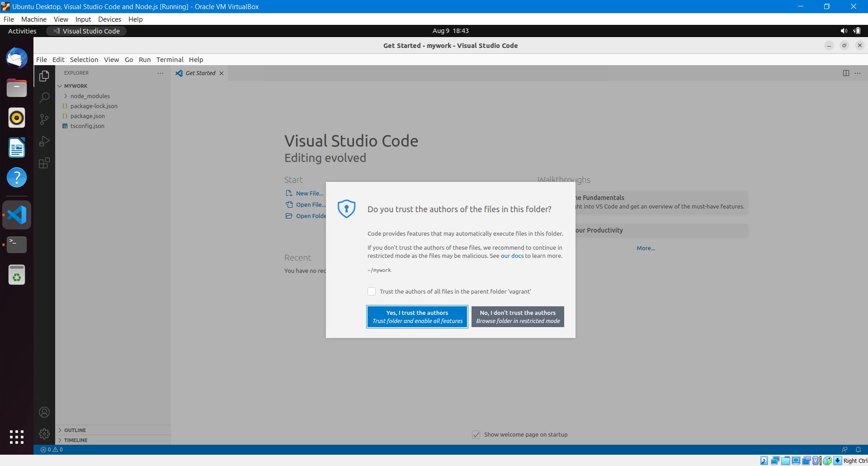868x466 pixels.
Task: Click 'Yes, I trust the authors' button
Action: pyautogui.click(x=417, y=317)
